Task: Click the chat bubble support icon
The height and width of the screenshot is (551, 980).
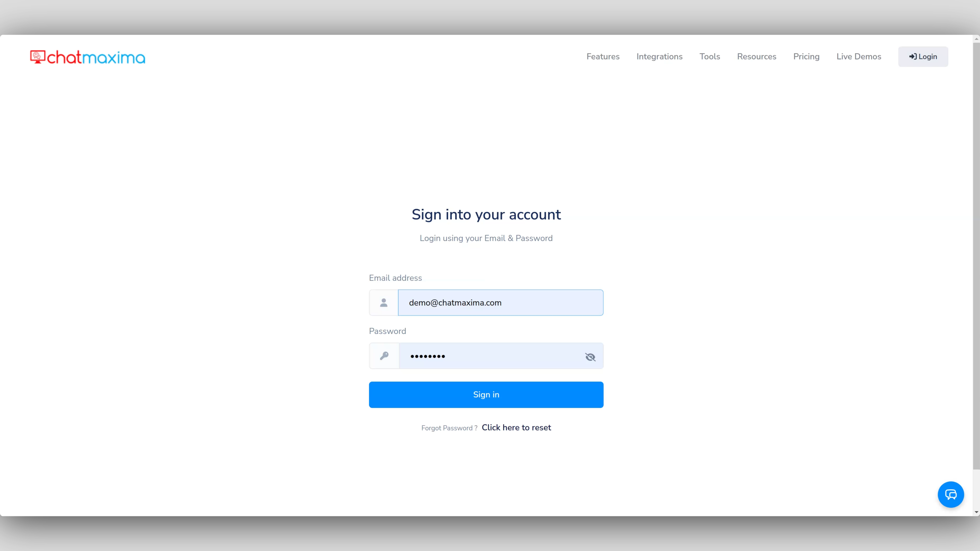Action: [951, 494]
